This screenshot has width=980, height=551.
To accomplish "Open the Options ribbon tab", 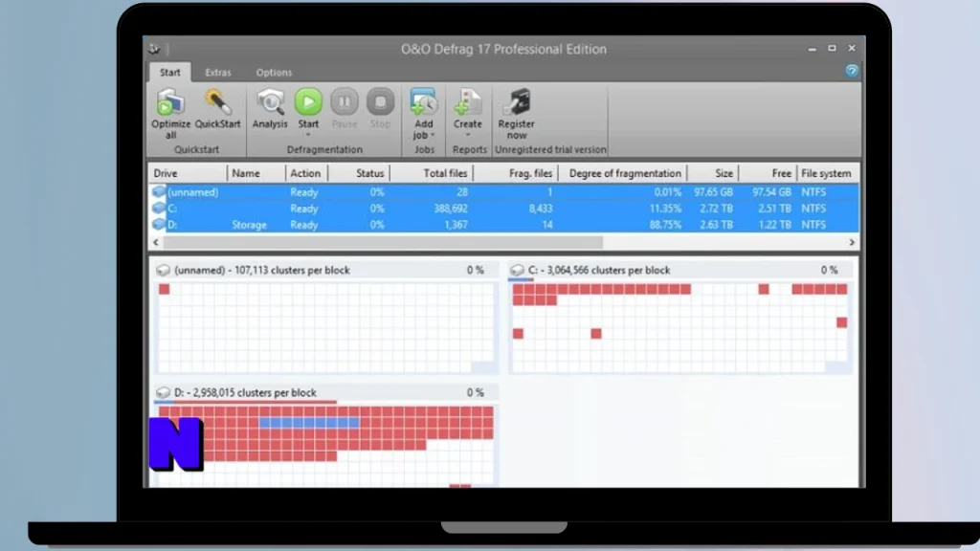I will tap(274, 73).
